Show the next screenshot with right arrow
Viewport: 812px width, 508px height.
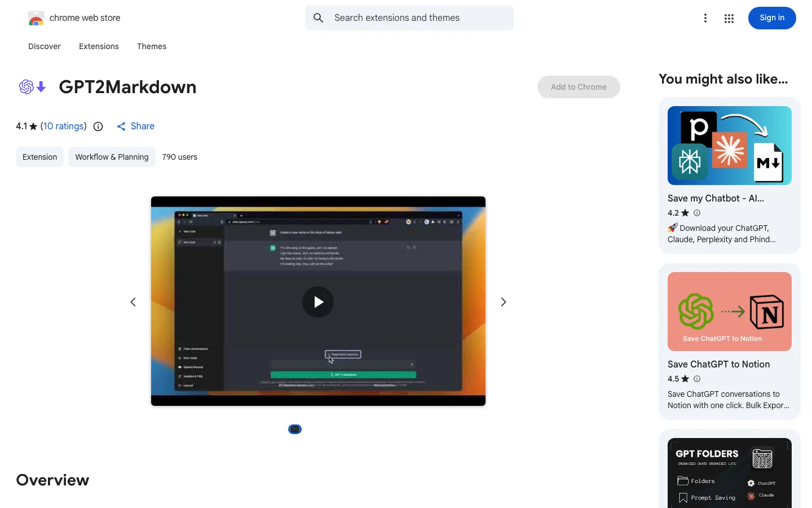[504, 302]
